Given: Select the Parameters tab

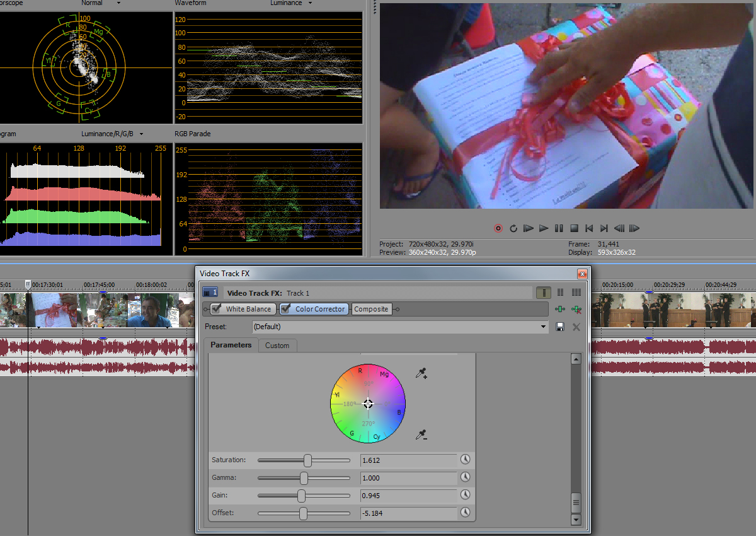Looking at the screenshot, I should point(231,345).
